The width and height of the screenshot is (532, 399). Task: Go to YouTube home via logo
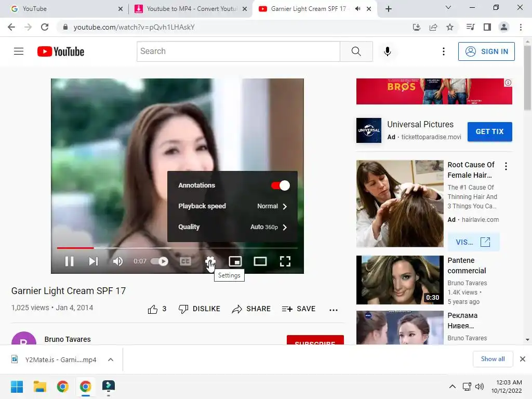pyautogui.click(x=61, y=51)
